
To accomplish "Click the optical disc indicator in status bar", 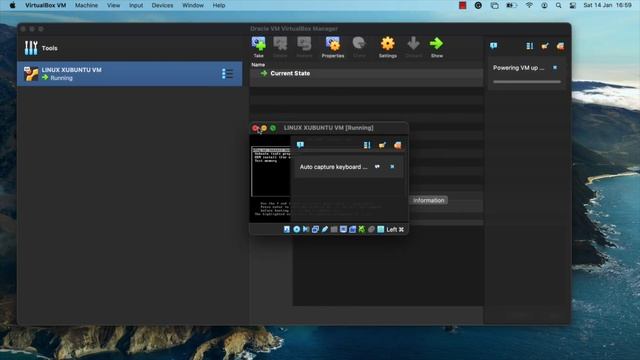I will pyautogui.click(x=296, y=229).
